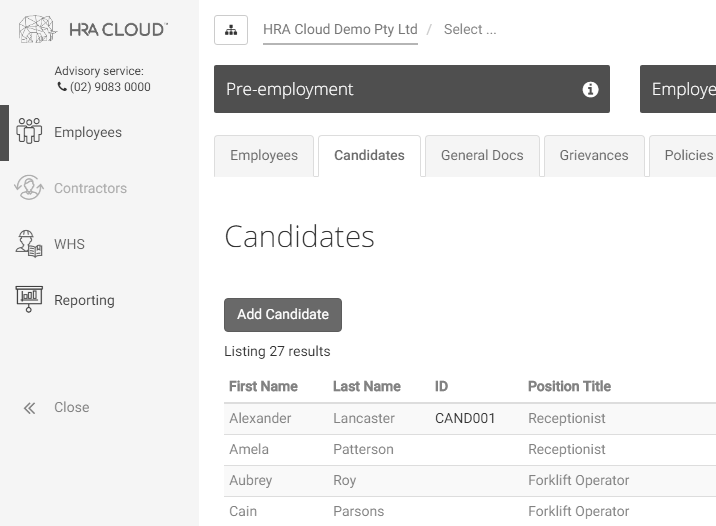Click Forklift Operator in Aubrey Roy row
This screenshot has height=526, width=716.
pos(579,480)
